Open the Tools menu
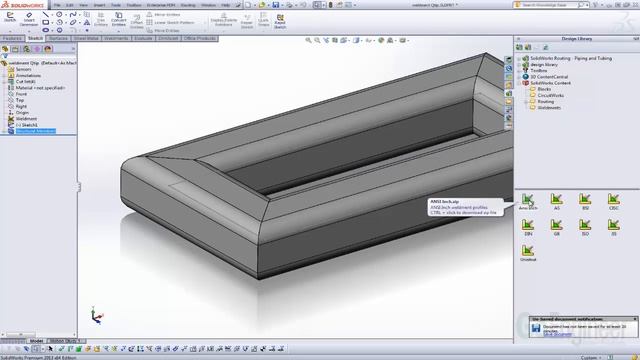This screenshot has height=360, width=640. click(x=116, y=5)
